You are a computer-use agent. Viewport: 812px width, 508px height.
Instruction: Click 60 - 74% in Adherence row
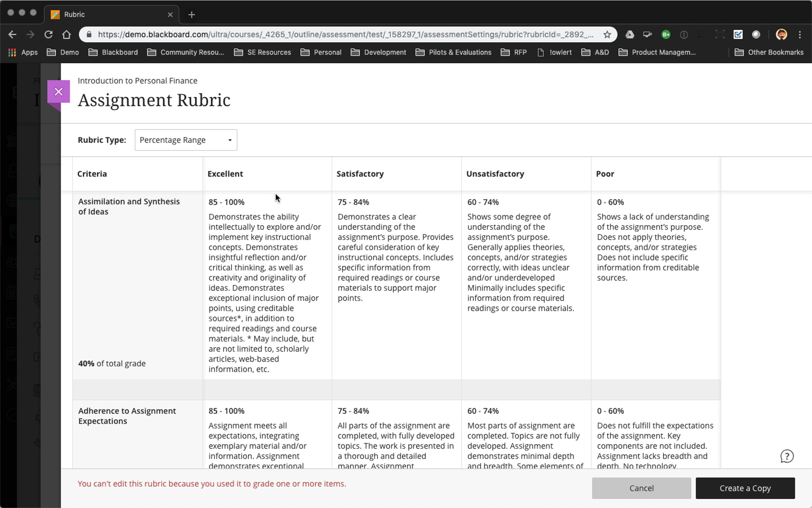point(483,411)
